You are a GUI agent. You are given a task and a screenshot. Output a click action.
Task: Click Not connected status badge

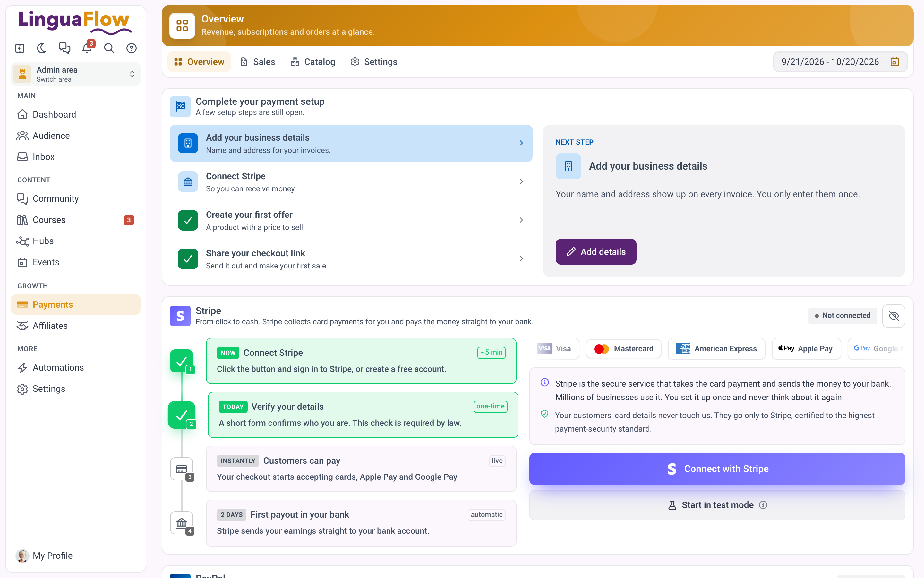point(842,316)
